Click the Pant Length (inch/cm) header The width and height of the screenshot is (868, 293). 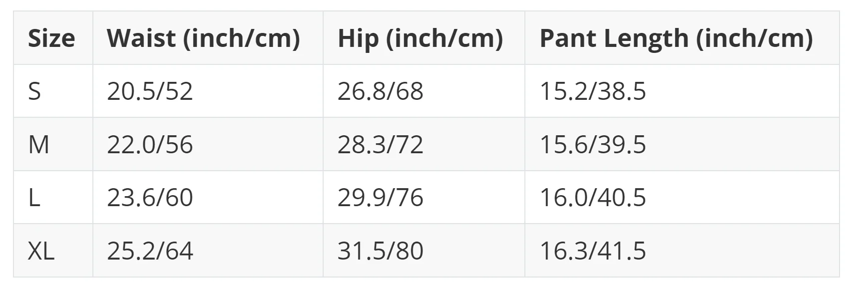[x=676, y=38]
